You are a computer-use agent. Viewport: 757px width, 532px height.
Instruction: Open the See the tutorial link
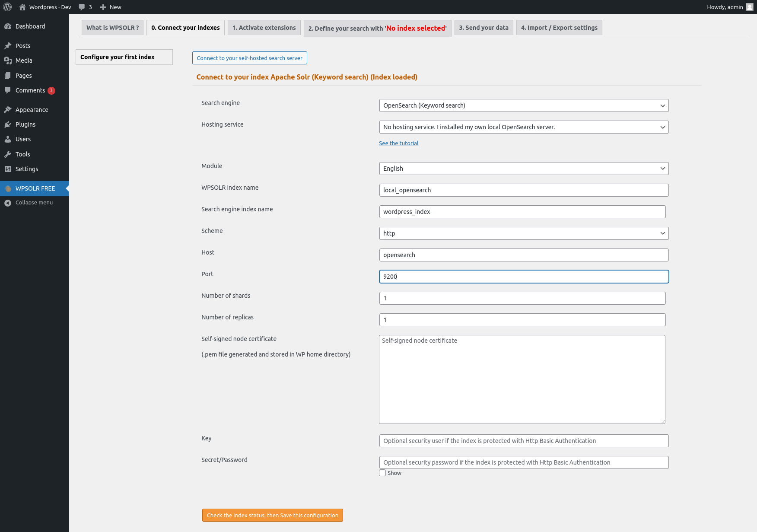click(398, 143)
